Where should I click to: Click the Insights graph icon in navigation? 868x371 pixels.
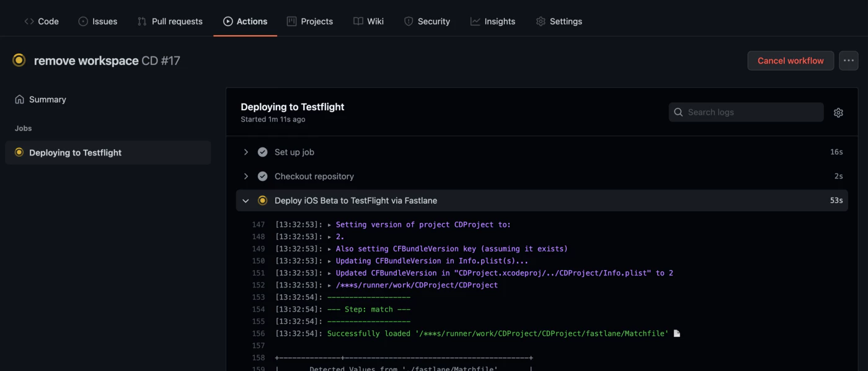tap(476, 20)
